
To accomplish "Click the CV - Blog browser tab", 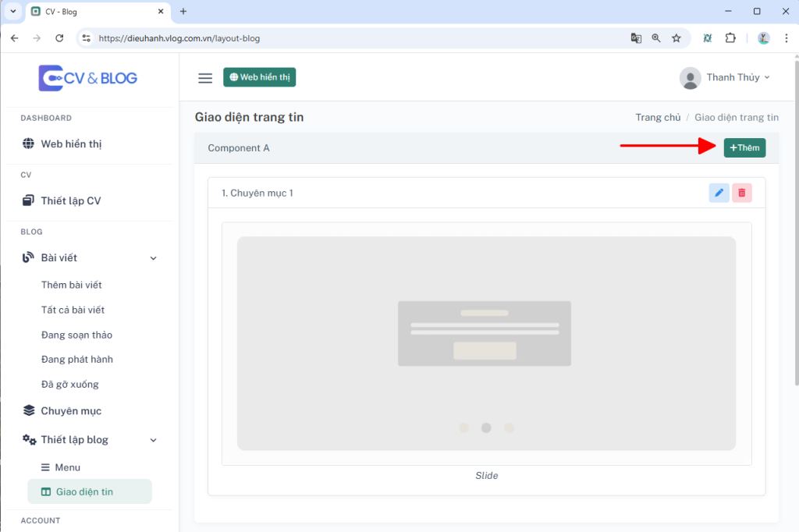I will pyautogui.click(x=97, y=12).
